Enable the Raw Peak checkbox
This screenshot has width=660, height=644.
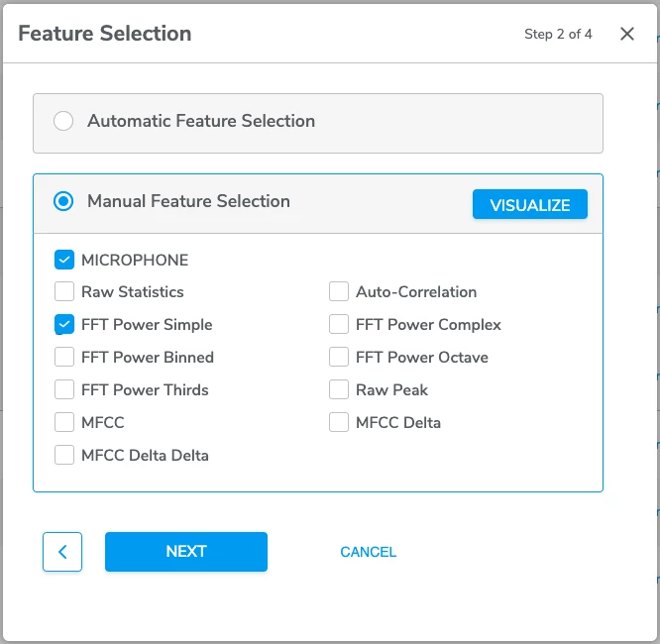(x=338, y=389)
